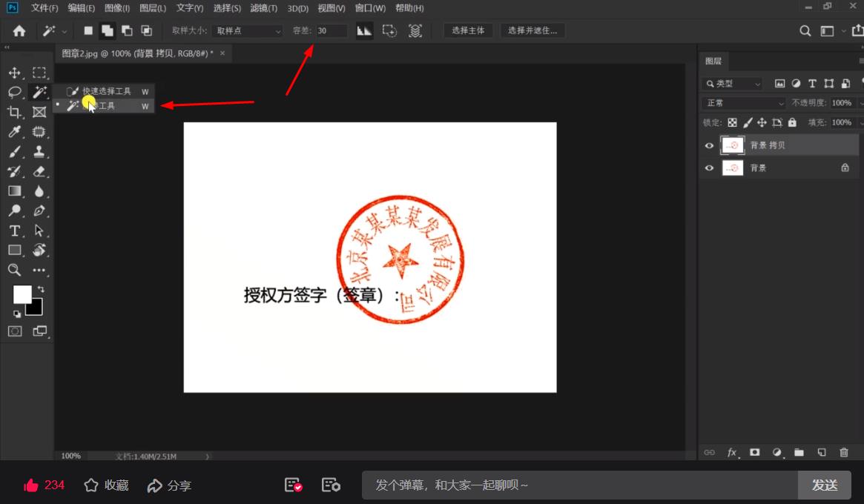Open the 滤镜 menu

[x=263, y=8]
